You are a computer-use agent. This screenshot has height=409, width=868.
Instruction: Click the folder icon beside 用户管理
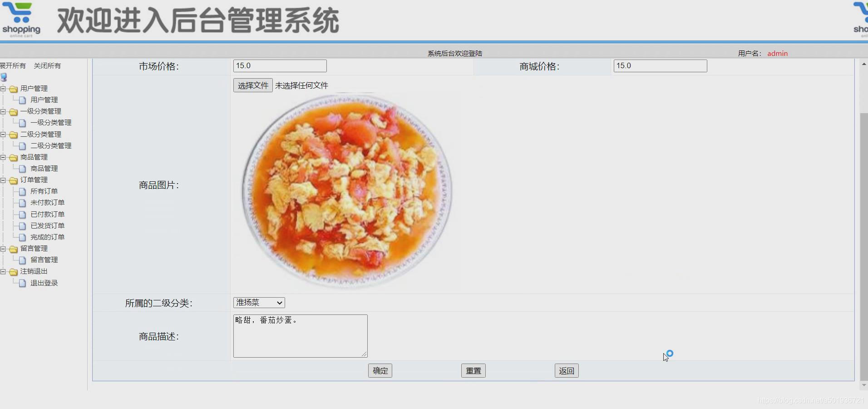(x=13, y=89)
